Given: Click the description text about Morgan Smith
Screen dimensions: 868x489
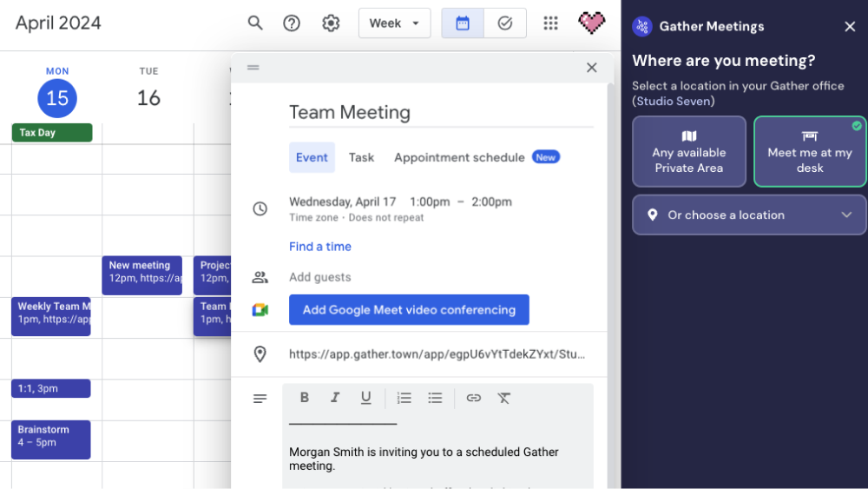Looking at the screenshot, I should click(x=424, y=459).
